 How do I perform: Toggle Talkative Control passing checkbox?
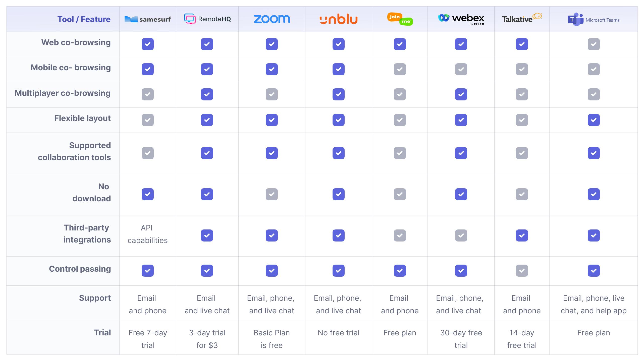pos(522,271)
